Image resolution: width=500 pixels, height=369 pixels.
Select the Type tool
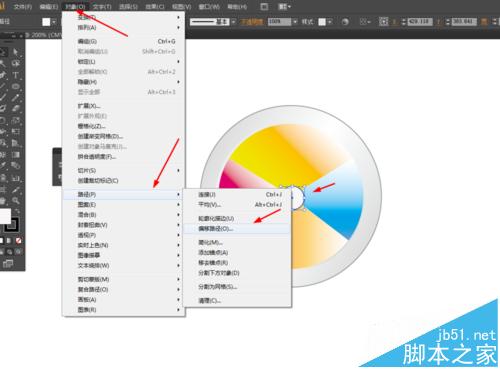[x=16, y=75]
